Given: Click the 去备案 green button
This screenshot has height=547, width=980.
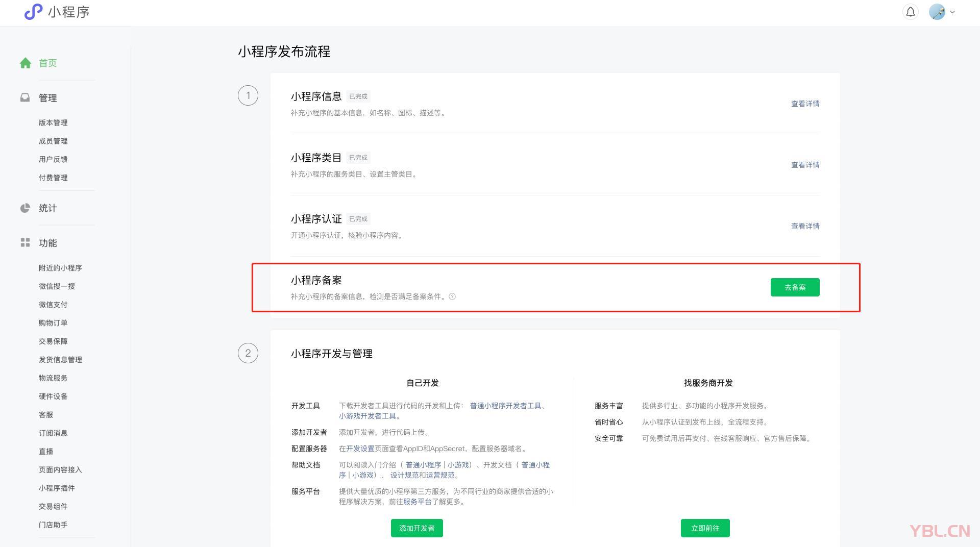Looking at the screenshot, I should 795,287.
